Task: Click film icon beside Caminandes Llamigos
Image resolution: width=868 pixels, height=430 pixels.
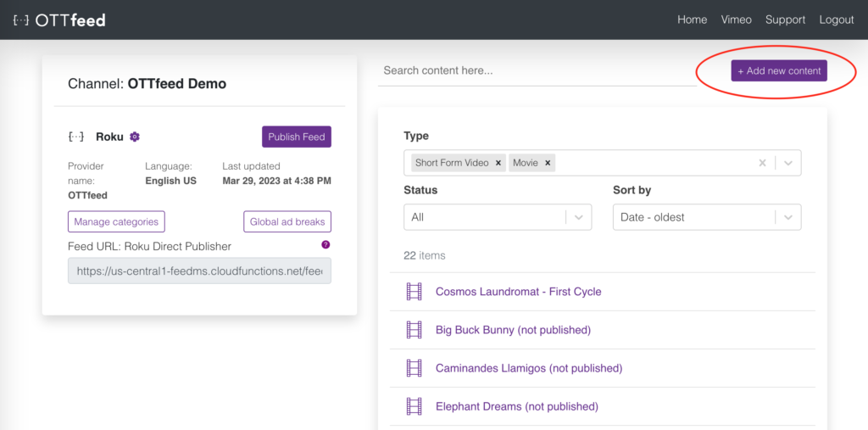Action: pyautogui.click(x=414, y=368)
